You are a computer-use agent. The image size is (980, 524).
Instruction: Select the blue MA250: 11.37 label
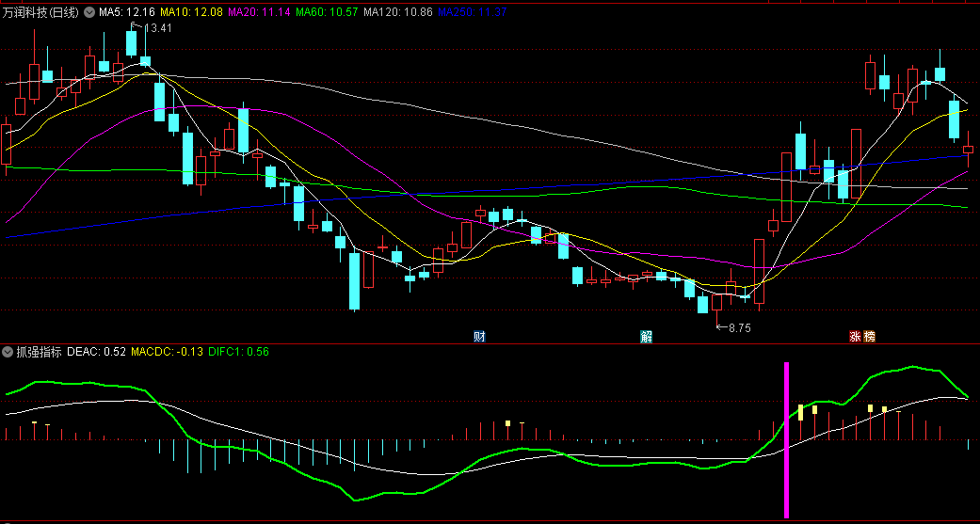click(472, 12)
